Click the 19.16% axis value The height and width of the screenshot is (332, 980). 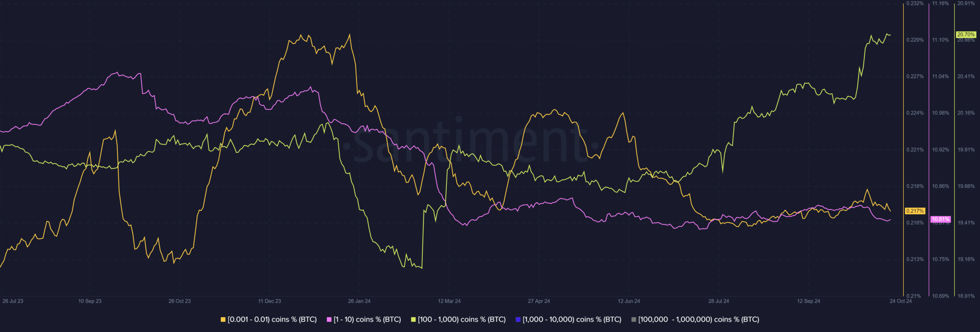coord(966,259)
